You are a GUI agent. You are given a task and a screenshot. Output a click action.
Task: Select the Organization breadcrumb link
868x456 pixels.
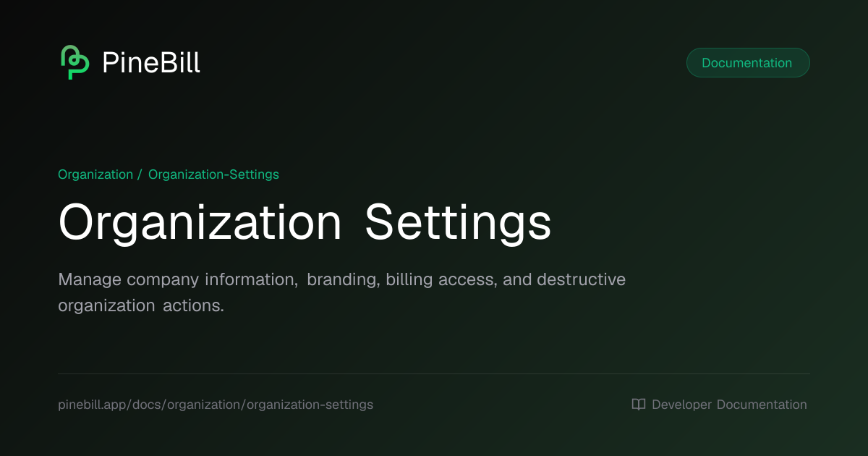pyautogui.click(x=95, y=174)
